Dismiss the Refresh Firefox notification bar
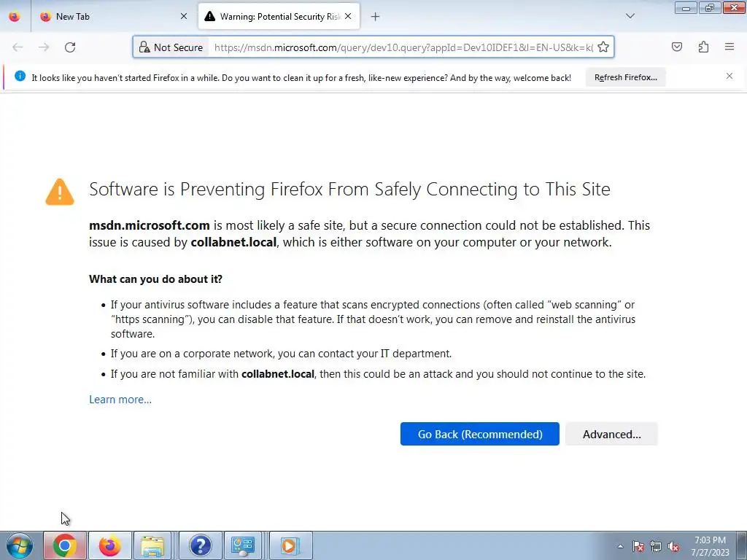Image resolution: width=747 pixels, height=560 pixels. (x=729, y=76)
